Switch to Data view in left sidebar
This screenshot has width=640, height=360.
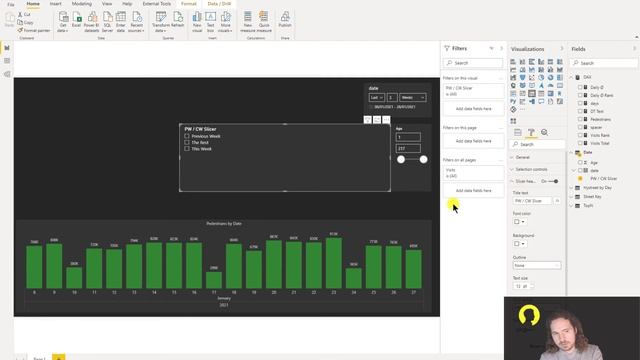(7, 61)
